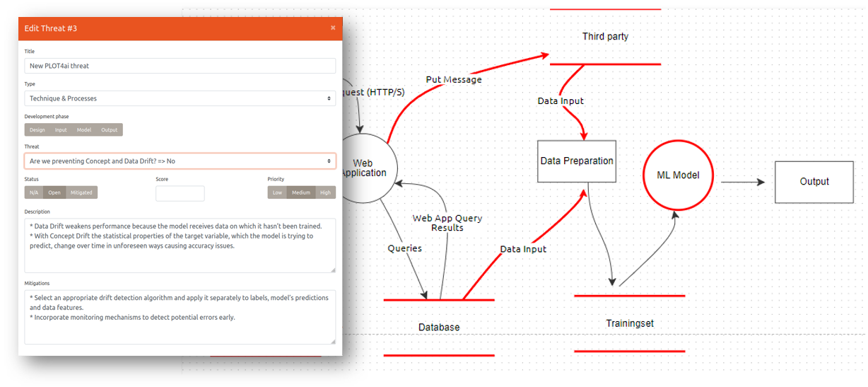Toggle the Design development phase
The width and height of the screenshot is (868, 387).
pyautogui.click(x=37, y=130)
